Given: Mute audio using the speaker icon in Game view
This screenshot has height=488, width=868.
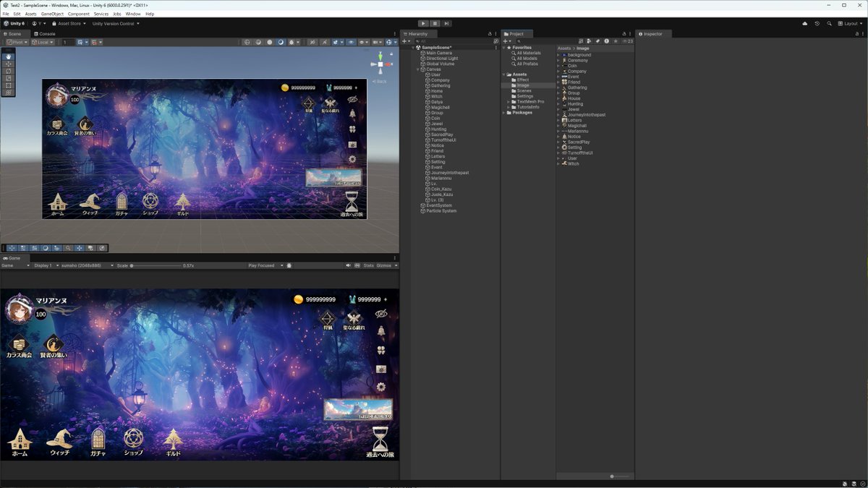Looking at the screenshot, I should (x=349, y=265).
